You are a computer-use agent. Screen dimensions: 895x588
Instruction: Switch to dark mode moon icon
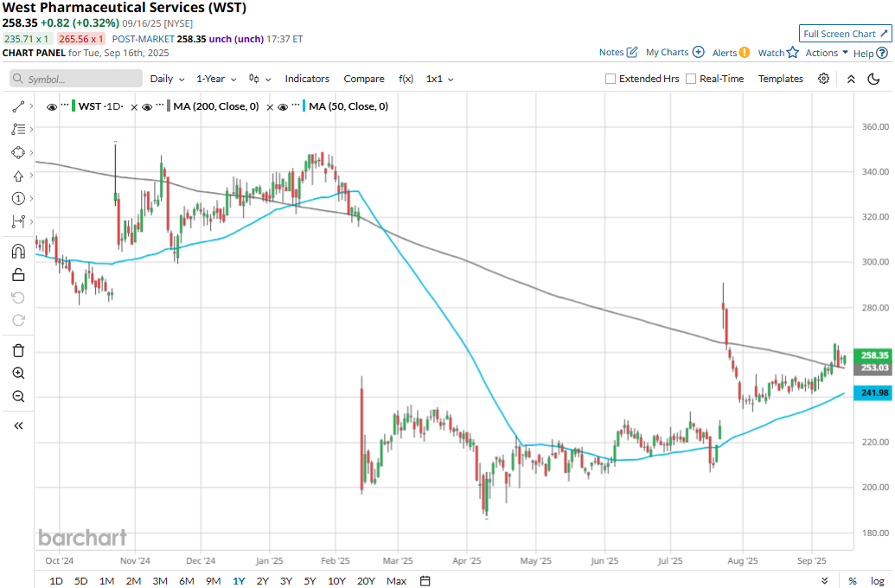tap(873, 79)
